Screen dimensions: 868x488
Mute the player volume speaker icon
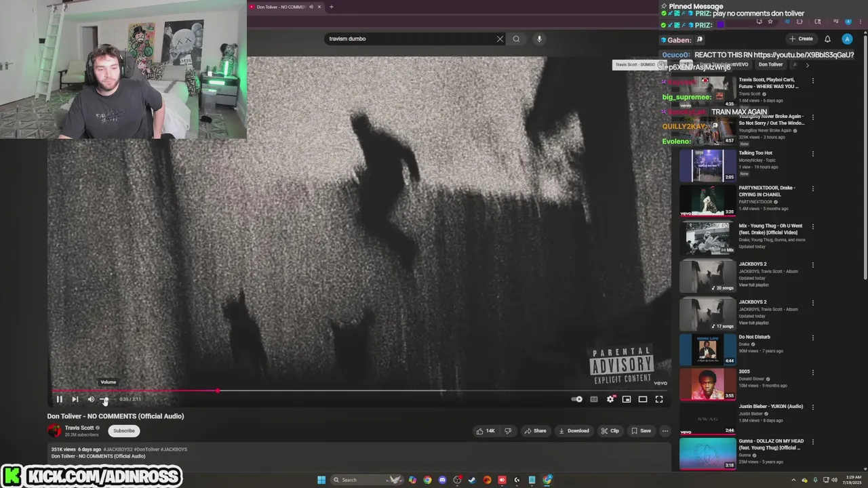point(91,399)
